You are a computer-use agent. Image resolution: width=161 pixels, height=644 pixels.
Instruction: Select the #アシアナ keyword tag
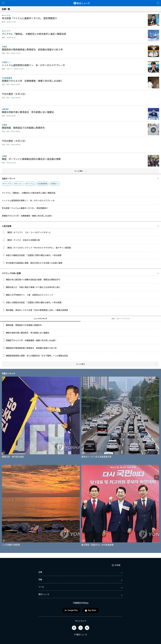pos(7,184)
